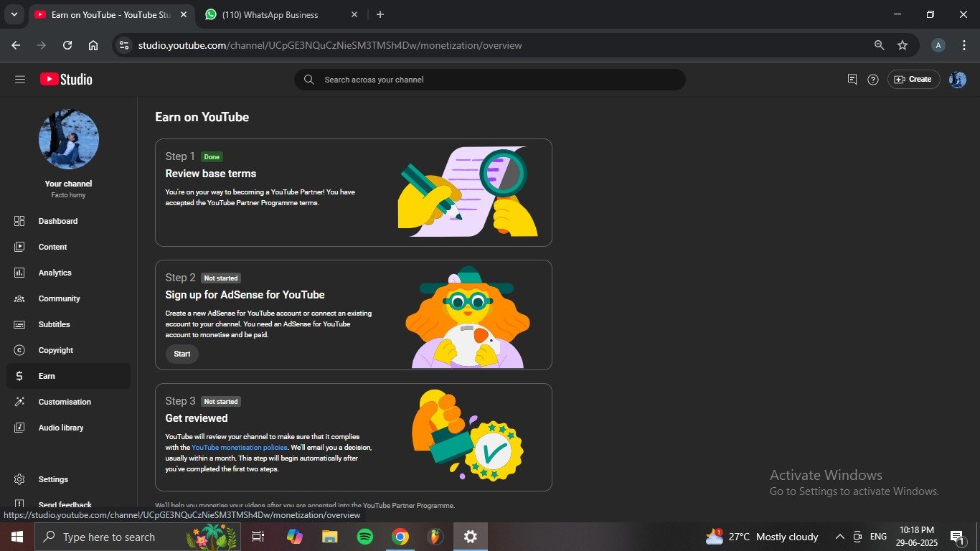Open Audio library section
The image size is (980, 551).
[69, 428]
